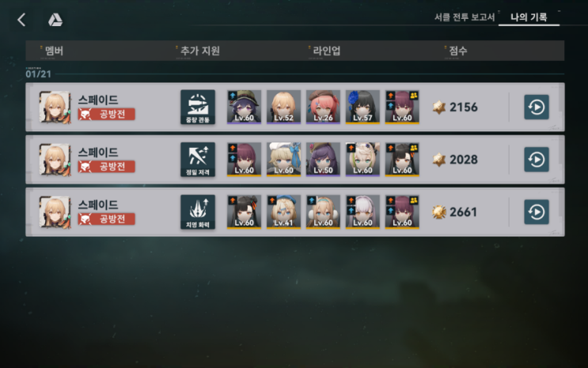Open the 중량 관통 support icon
588x368 pixels.
pyautogui.click(x=198, y=107)
